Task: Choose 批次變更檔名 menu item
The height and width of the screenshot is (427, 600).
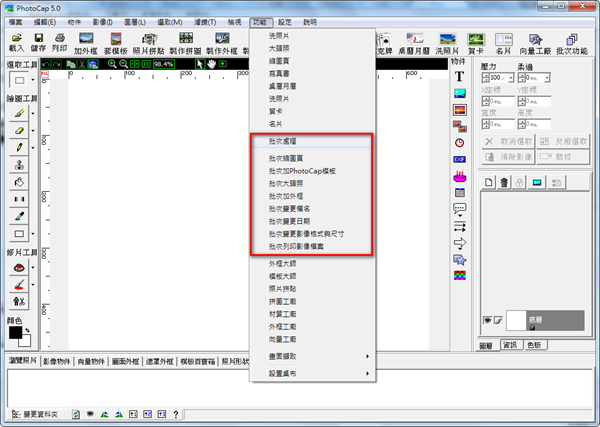Action: tap(313, 209)
